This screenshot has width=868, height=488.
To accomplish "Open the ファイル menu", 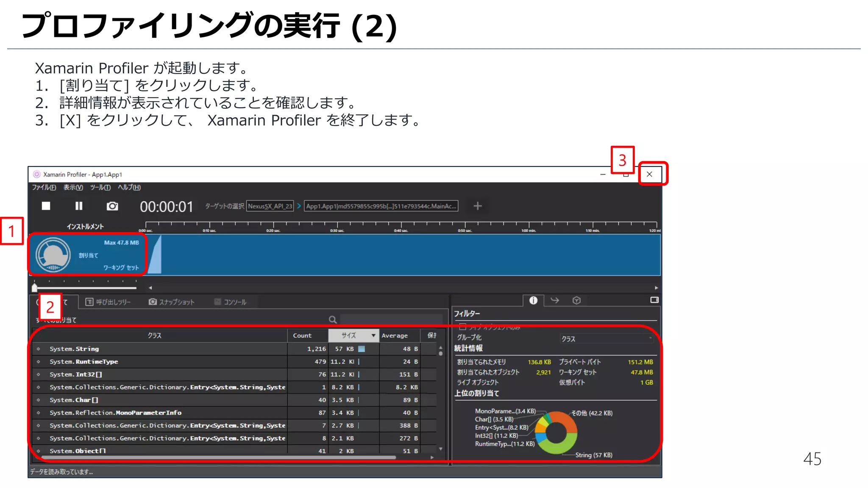I will 44,187.
